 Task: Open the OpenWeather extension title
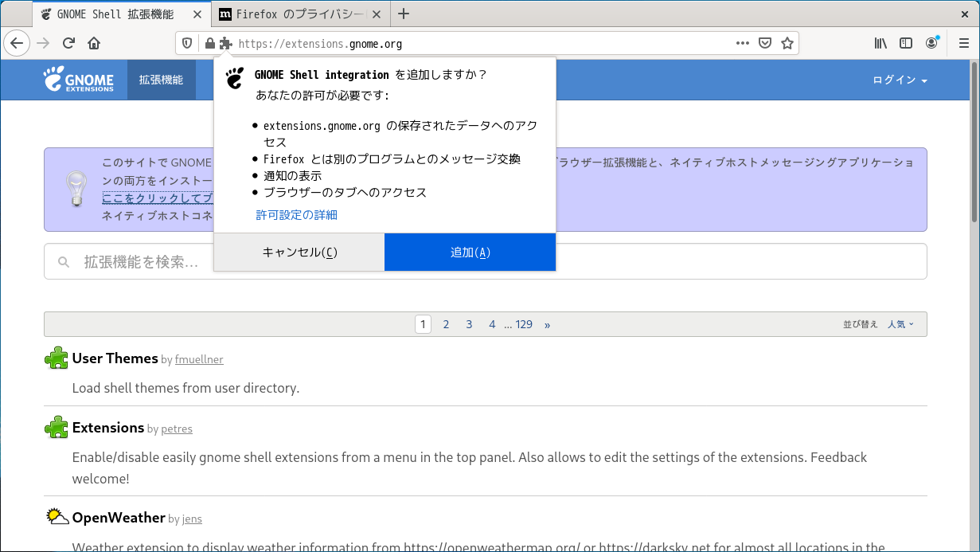[119, 518]
